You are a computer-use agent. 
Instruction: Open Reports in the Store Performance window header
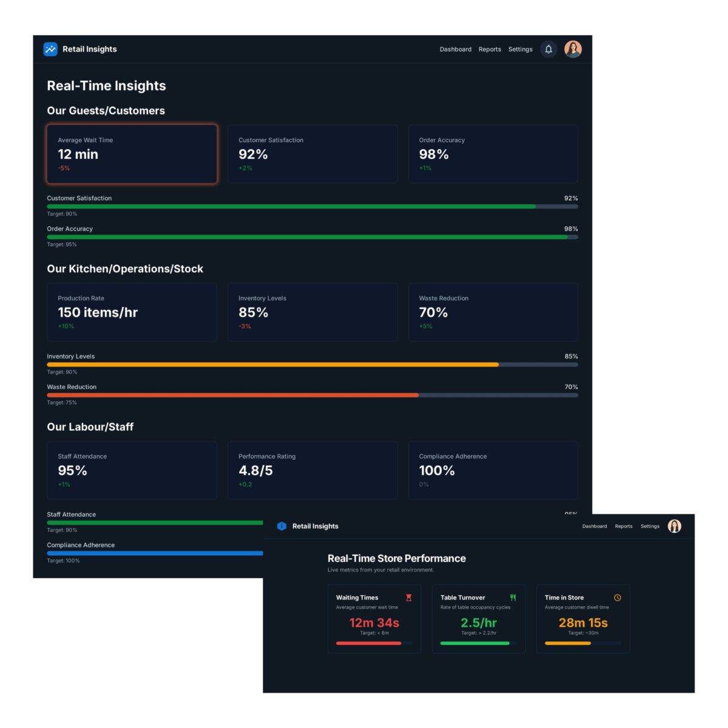[x=623, y=526]
